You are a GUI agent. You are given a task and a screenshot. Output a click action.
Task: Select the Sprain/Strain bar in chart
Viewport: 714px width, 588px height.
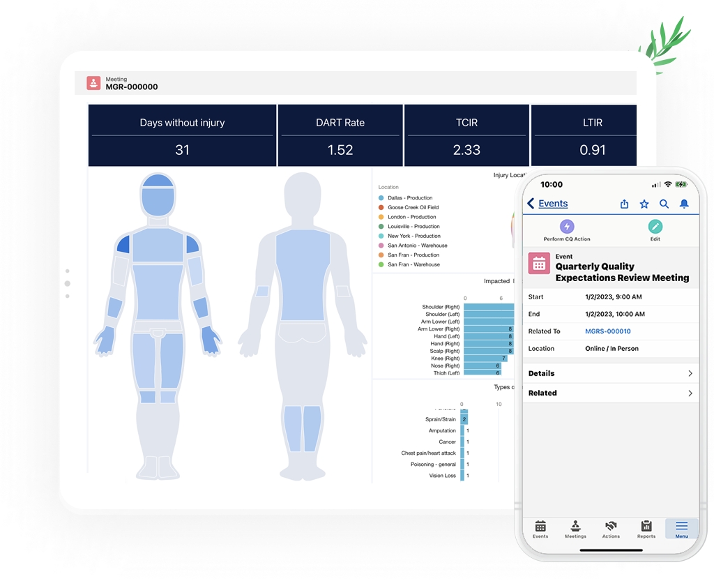coord(464,419)
